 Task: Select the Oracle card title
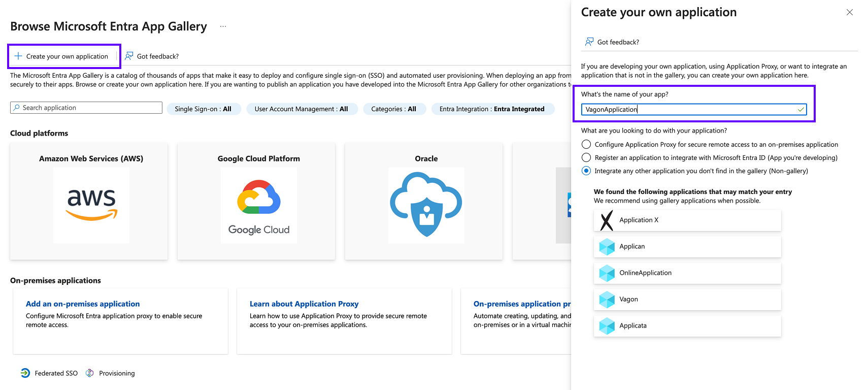(426, 158)
